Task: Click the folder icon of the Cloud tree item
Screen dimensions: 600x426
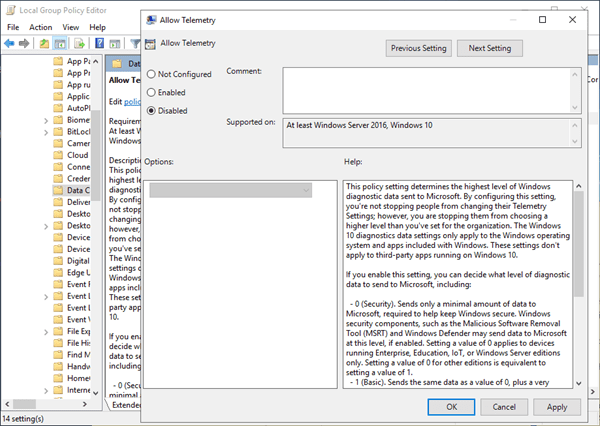Action: tap(58, 155)
